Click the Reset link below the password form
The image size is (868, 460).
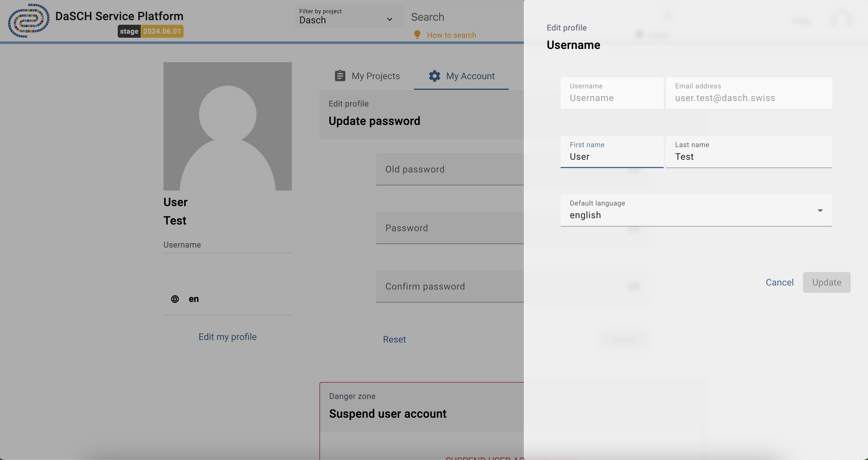click(394, 339)
